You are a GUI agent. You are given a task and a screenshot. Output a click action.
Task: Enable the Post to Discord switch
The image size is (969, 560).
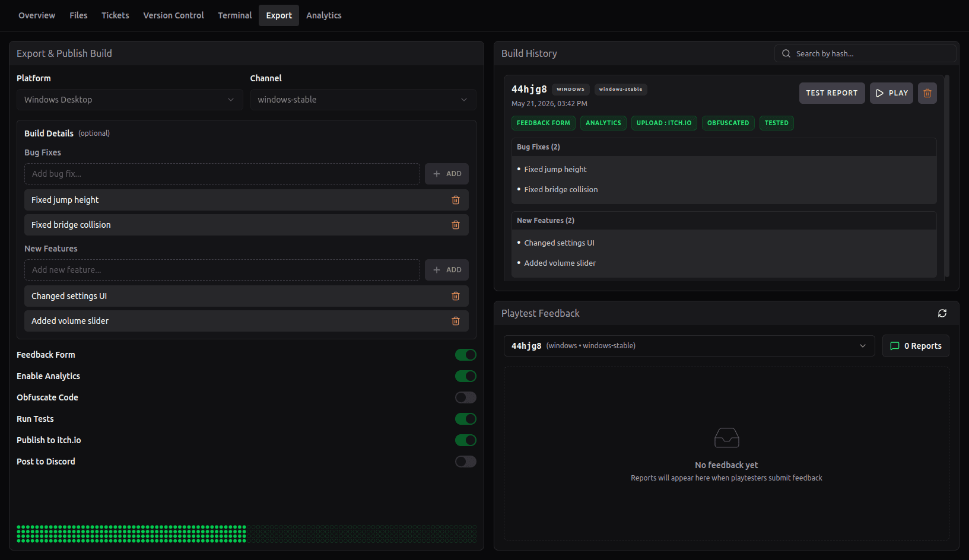click(466, 462)
